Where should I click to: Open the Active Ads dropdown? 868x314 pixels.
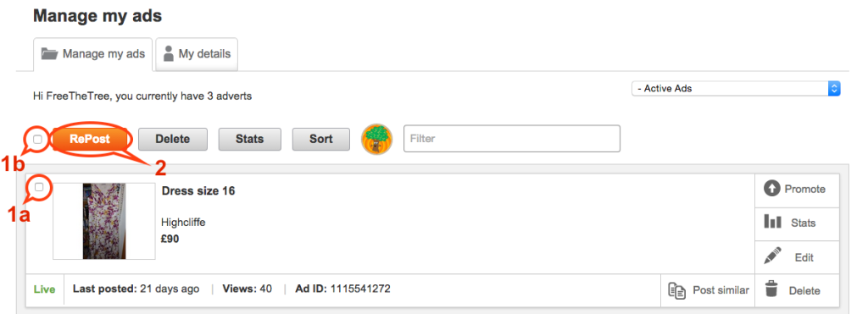coord(736,89)
